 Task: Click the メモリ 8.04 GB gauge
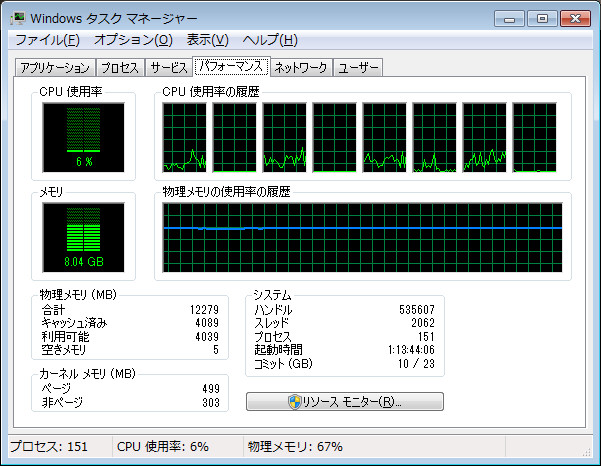pyautogui.click(x=84, y=238)
